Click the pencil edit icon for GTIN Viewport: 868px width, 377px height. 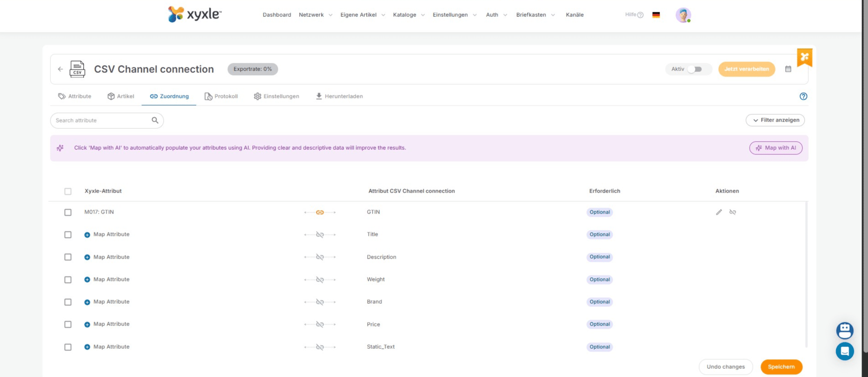point(719,212)
